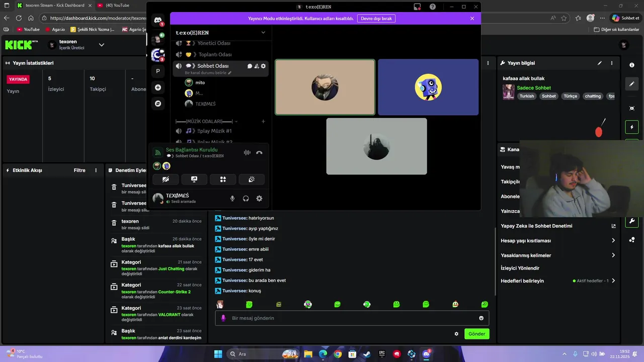The height and width of the screenshot is (362, 644).
Task: Click Discord help question mark icon
Action: click(x=433, y=7)
